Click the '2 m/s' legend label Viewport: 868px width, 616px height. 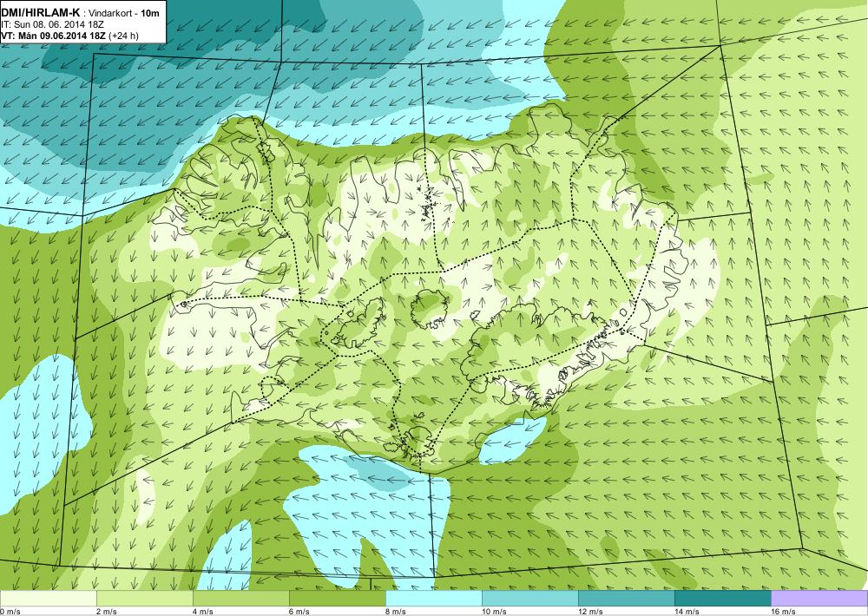pos(107,612)
